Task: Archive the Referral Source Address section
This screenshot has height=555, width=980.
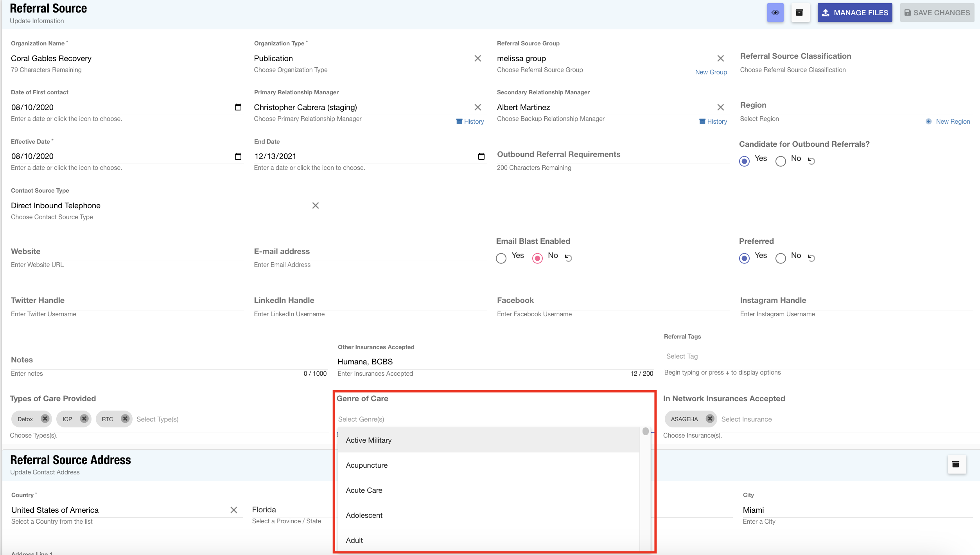Action: (956, 464)
